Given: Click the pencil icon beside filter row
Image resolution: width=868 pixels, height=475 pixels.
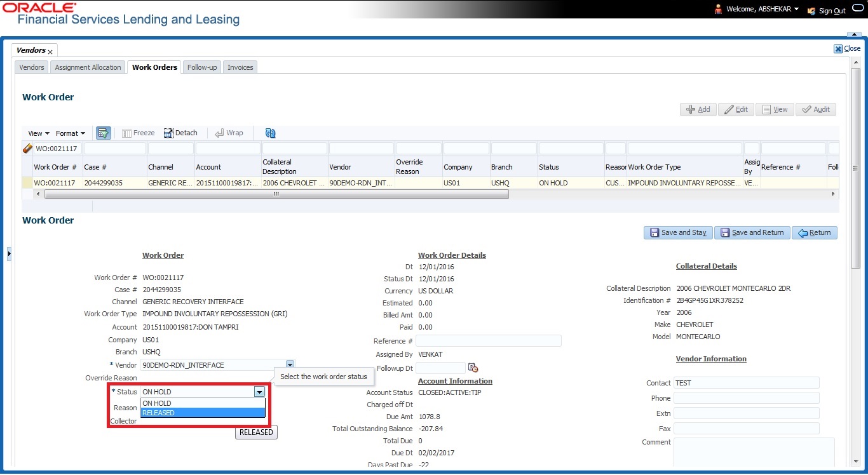Looking at the screenshot, I should coord(27,149).
